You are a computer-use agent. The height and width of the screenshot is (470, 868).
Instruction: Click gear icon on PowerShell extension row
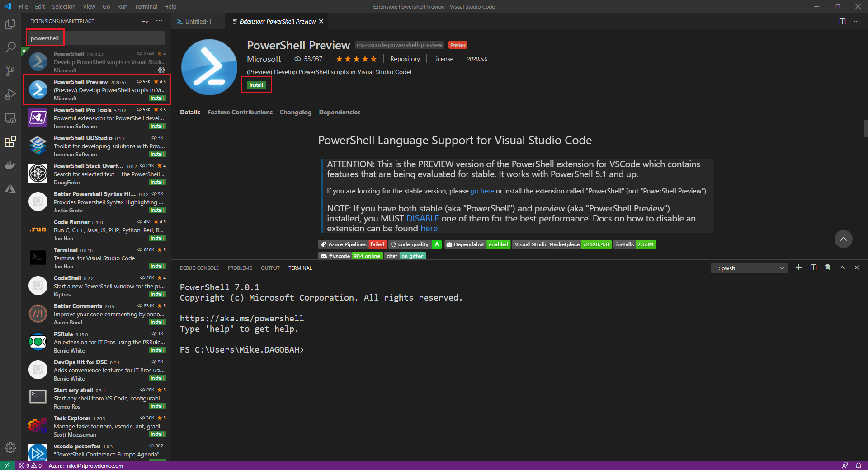[x=161, y=70]
